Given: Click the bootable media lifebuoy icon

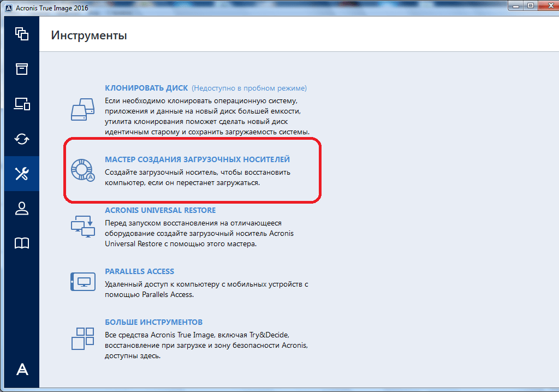Looking at the screenshot, I should tap(83, 170).
